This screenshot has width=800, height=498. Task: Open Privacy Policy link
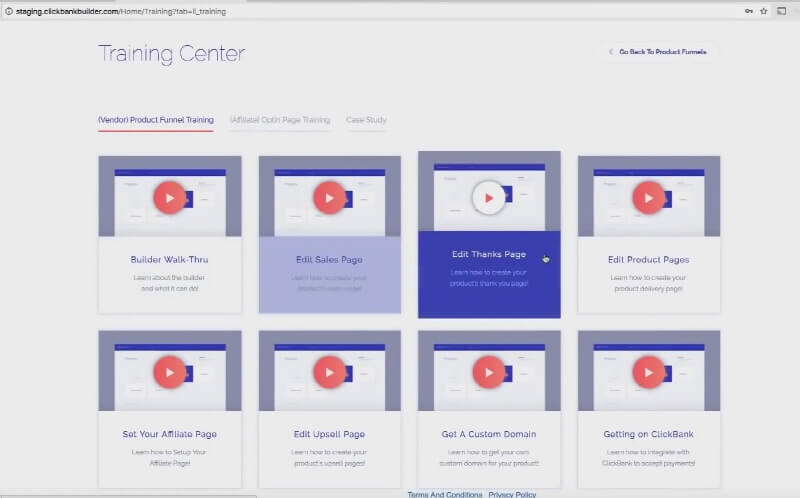click(512, 494)
